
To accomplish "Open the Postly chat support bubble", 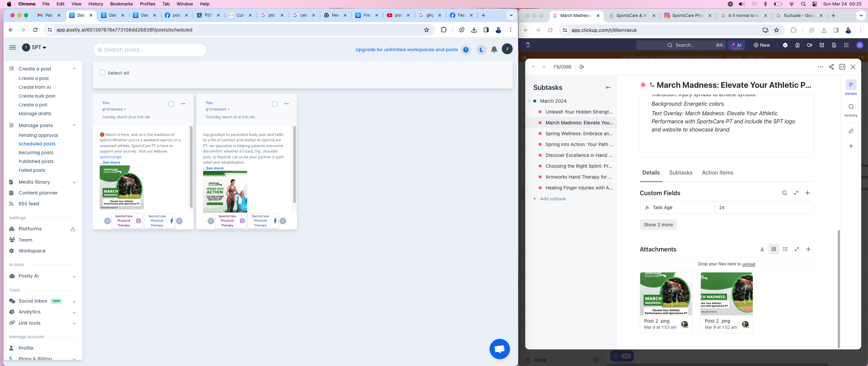I will 499,349.
